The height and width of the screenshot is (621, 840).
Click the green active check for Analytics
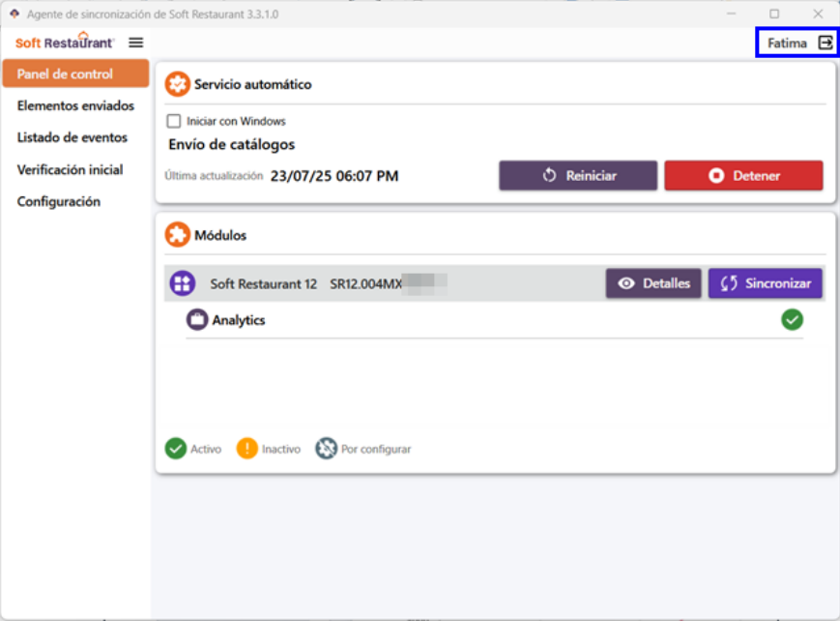792,319
